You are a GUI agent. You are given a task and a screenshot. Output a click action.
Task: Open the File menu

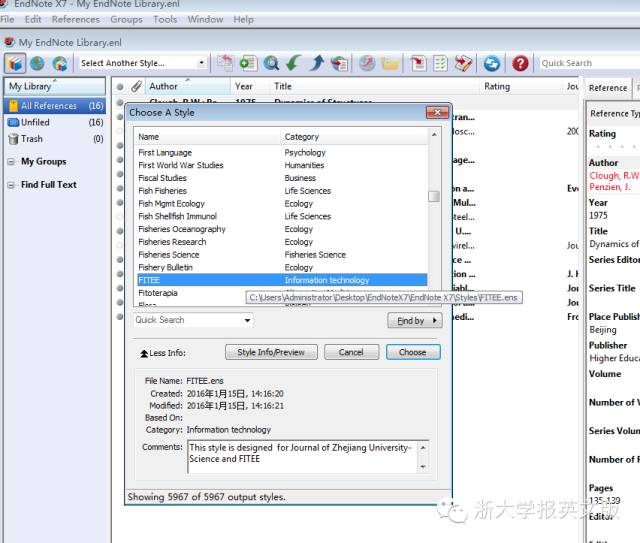coord(7,19)
